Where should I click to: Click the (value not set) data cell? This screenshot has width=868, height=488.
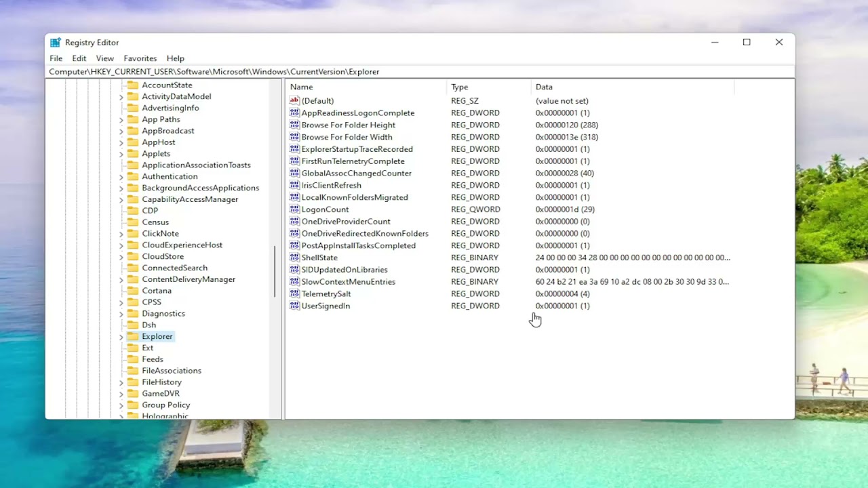(x=561, y=101)
